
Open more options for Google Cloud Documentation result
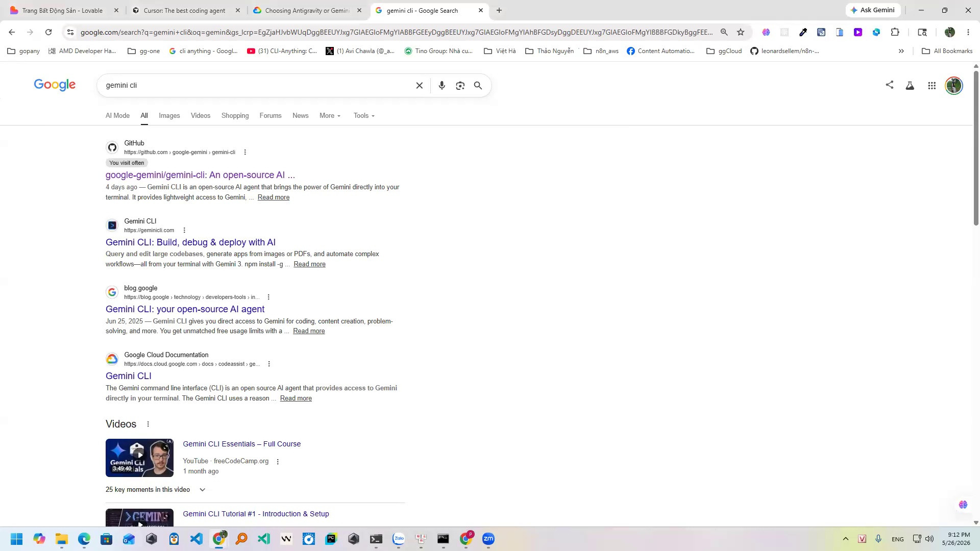(269, 364)
